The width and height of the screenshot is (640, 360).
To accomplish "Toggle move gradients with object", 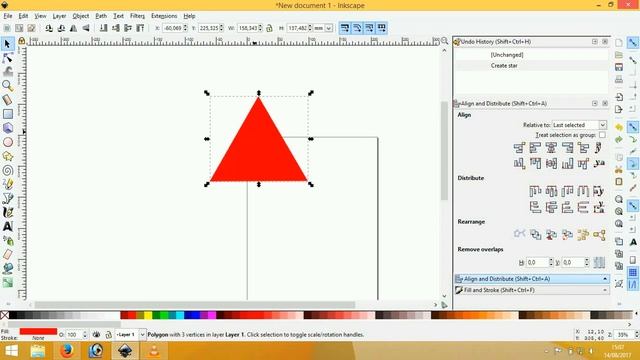I will [x=369, y=28].
